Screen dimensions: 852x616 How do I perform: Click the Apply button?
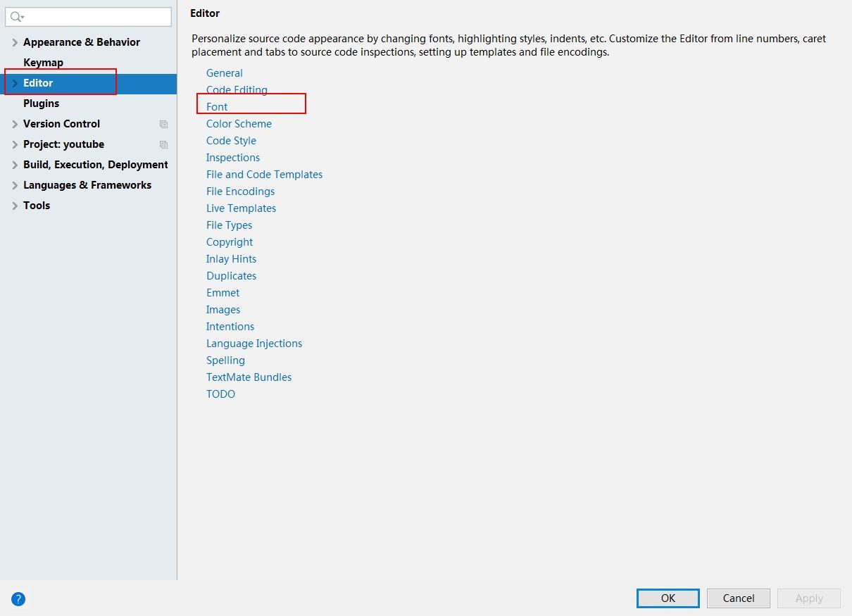(809, 598)
